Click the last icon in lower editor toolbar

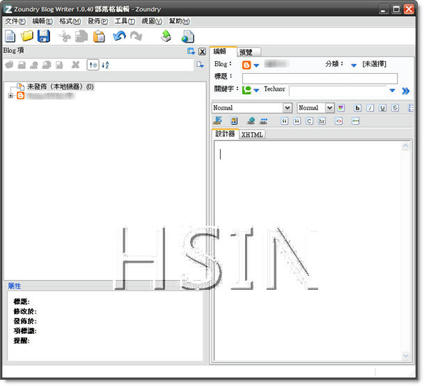click(356, 121)
